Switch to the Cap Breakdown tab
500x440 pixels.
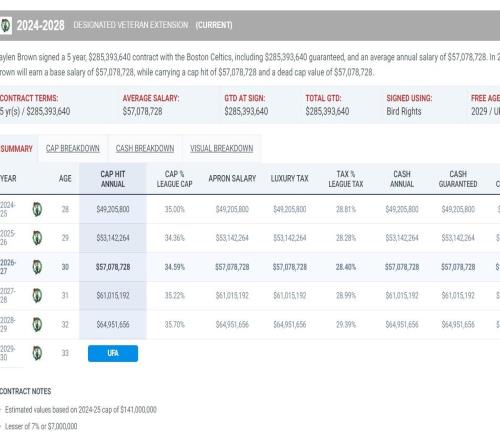click(x=73, y=148)
